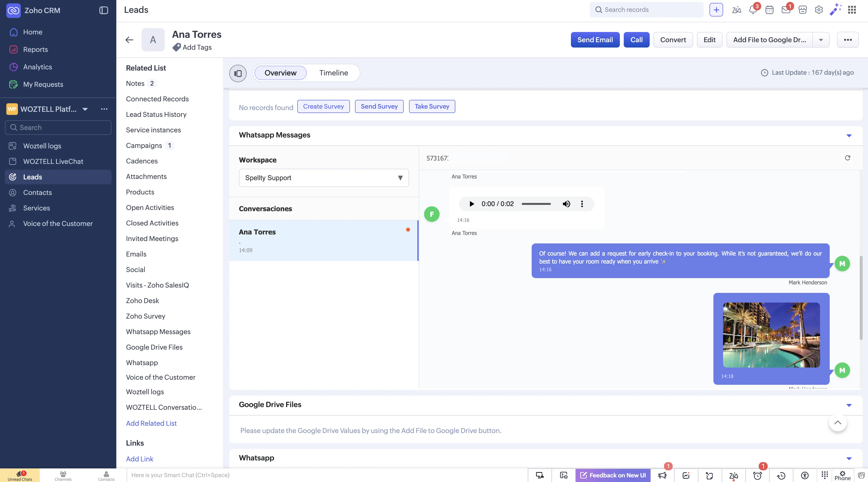868x482 pixels.
Task: Open the Setup gear icon
Action: coord(819,10)
